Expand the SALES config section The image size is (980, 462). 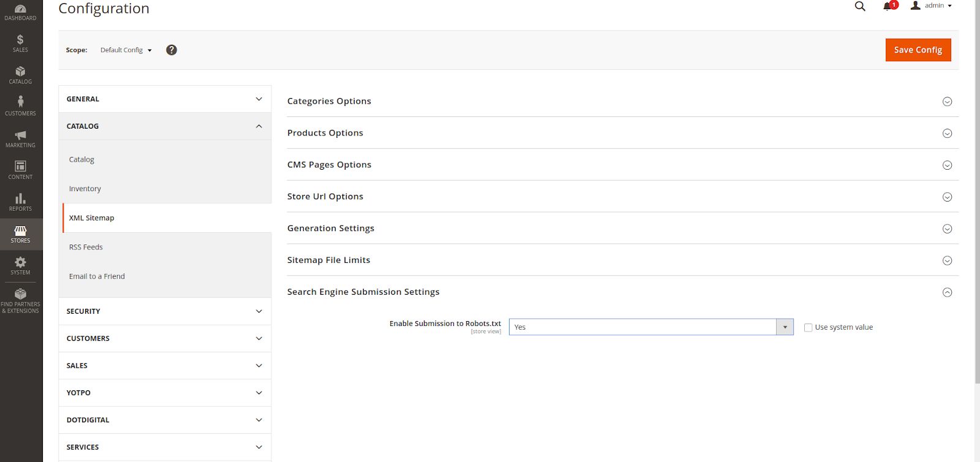tap(165, 366)
